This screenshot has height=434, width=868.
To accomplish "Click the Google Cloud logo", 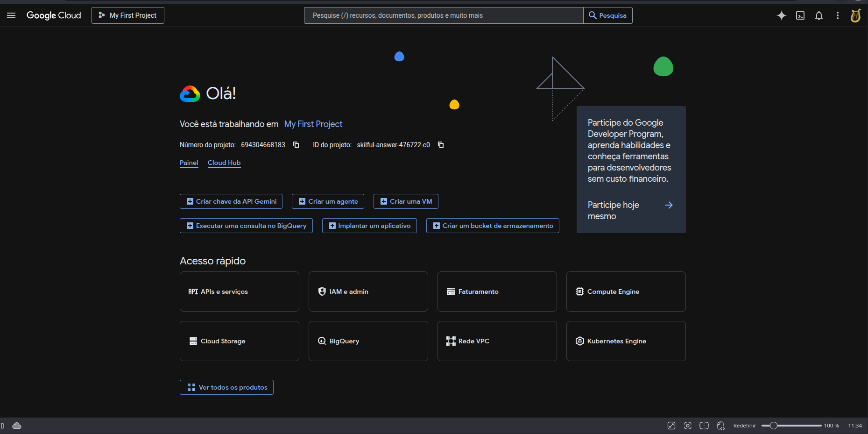I will click(54, 15).
